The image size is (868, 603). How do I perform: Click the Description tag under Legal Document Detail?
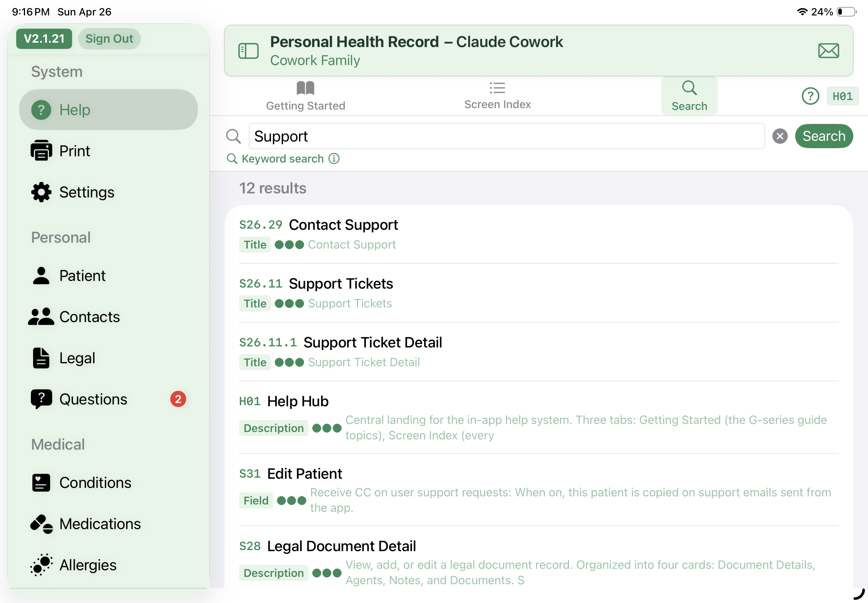pos(273,573)
